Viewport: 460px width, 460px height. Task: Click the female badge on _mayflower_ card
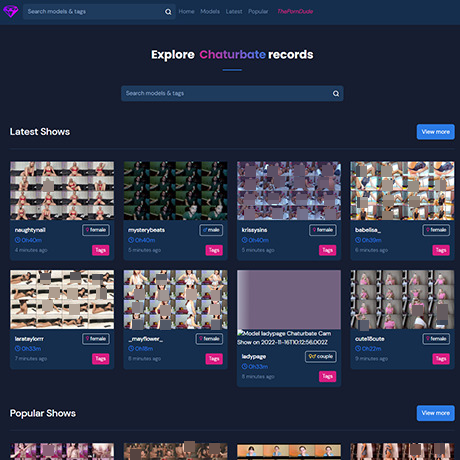point(209,339)
